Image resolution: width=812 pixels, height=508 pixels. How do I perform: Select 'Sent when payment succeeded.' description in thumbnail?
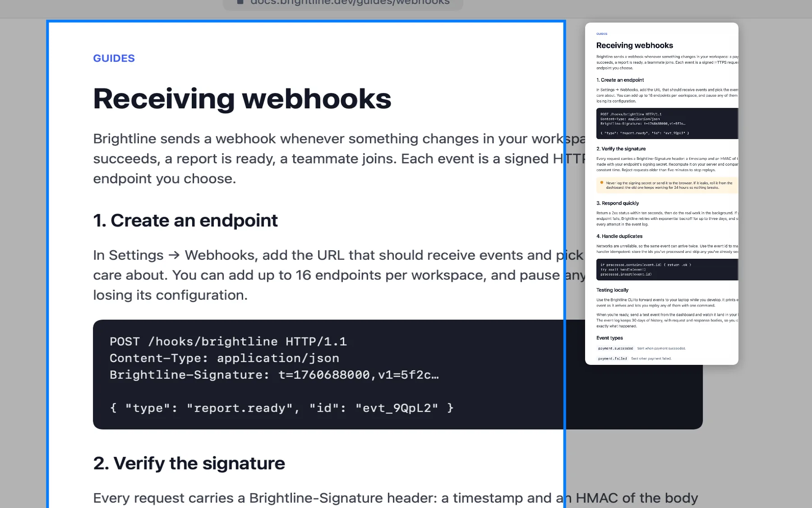click(x=661, y=349)
